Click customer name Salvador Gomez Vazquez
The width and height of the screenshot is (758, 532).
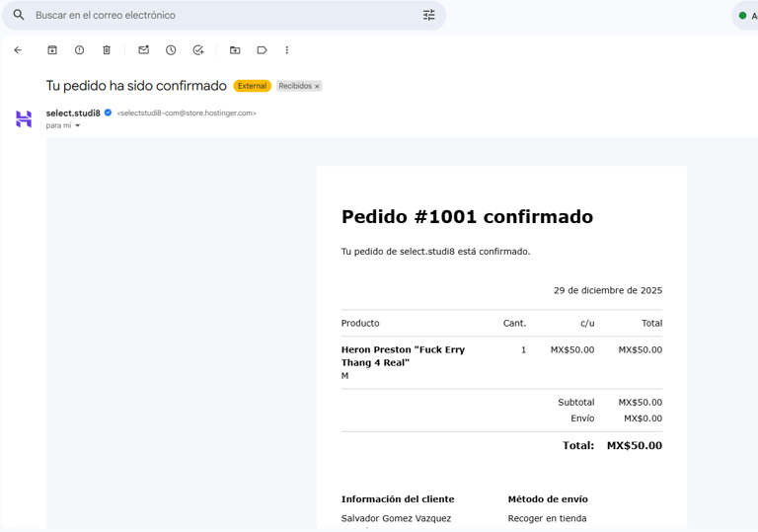(396, 518)
